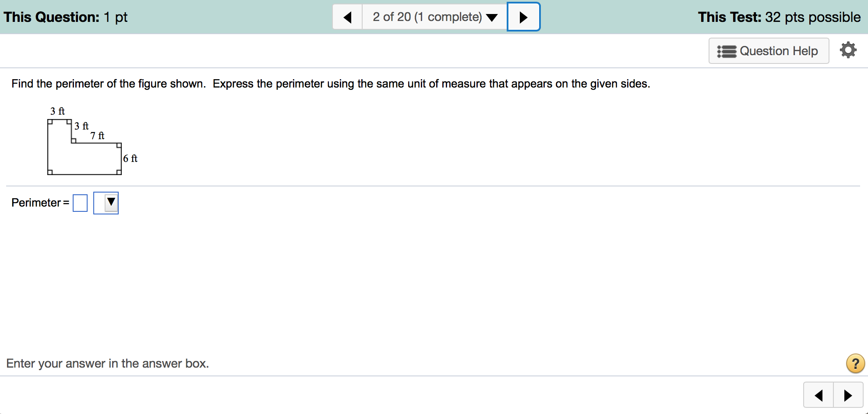Click the '6 ft' side label
The height and width of the screenshot is (414, 868).
tap(130, 158)
